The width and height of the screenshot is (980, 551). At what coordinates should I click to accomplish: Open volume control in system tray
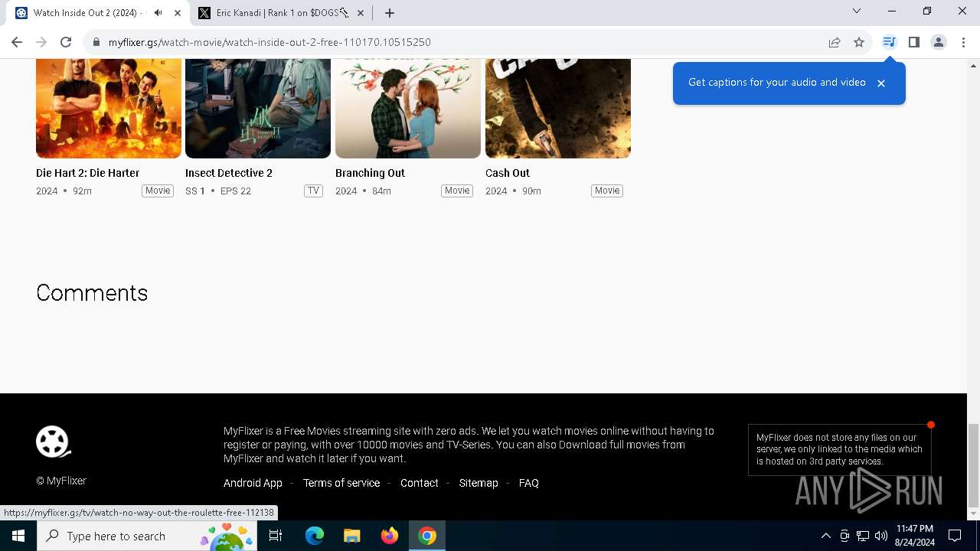[x=881, y=536]
